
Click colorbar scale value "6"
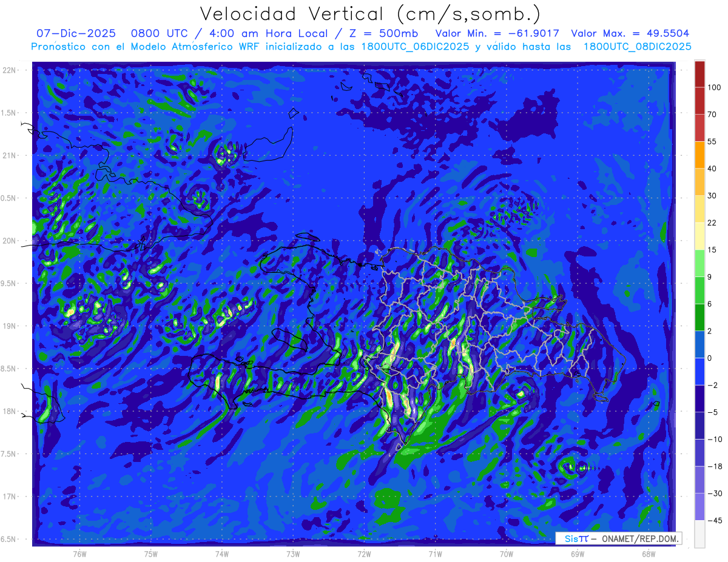(709, 304)
